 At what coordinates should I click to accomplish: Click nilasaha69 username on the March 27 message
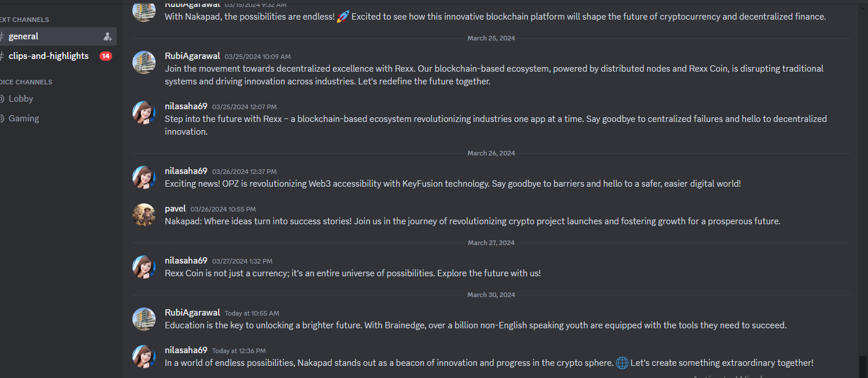click(186, 261)
